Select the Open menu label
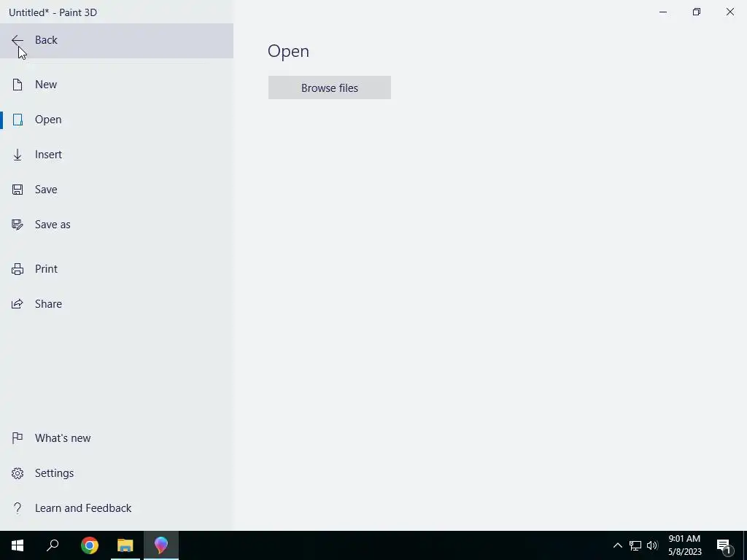This screenshot has width=747, height=560. [x=48, y=120]
